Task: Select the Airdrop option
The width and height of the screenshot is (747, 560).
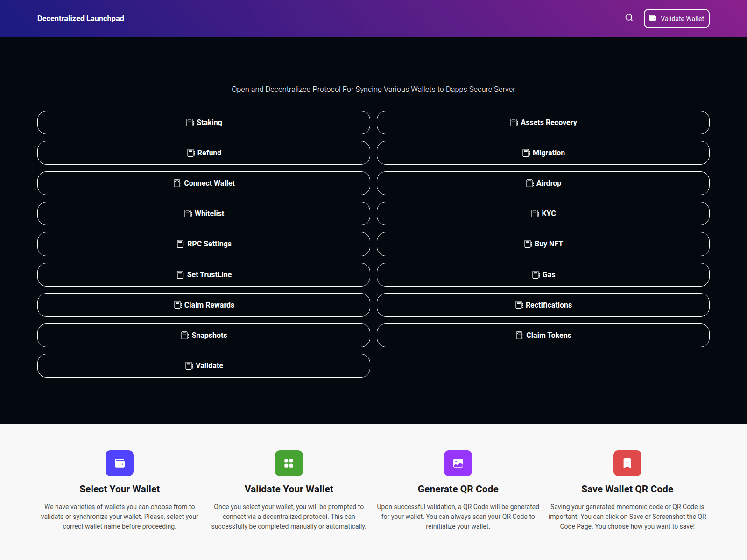Action: (543, 183)
